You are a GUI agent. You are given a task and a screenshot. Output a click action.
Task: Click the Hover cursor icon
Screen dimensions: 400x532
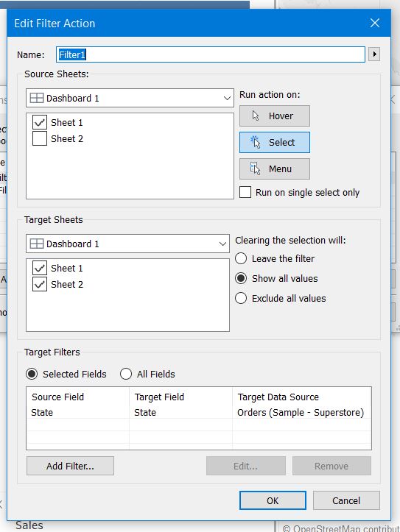point(256,116)
